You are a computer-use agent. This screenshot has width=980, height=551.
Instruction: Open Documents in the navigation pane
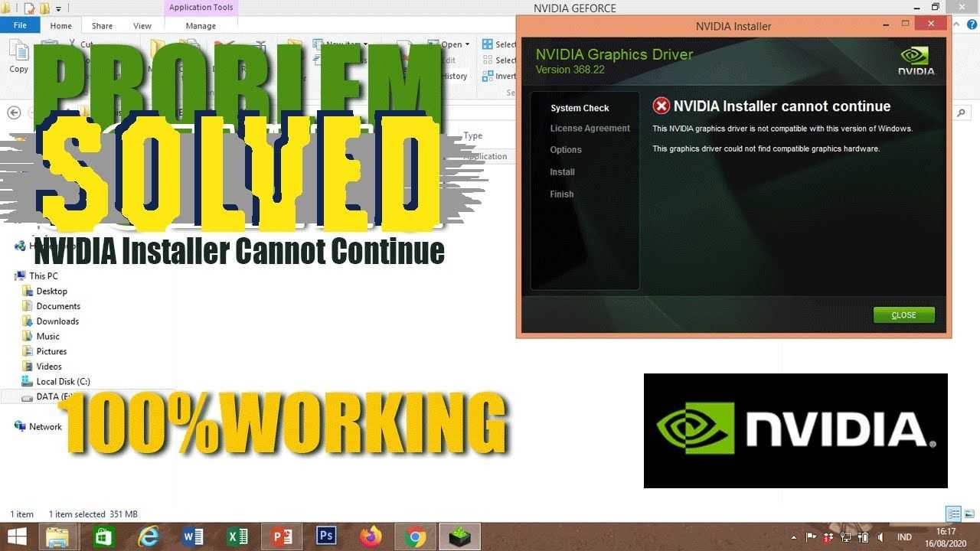coord(58,306)
